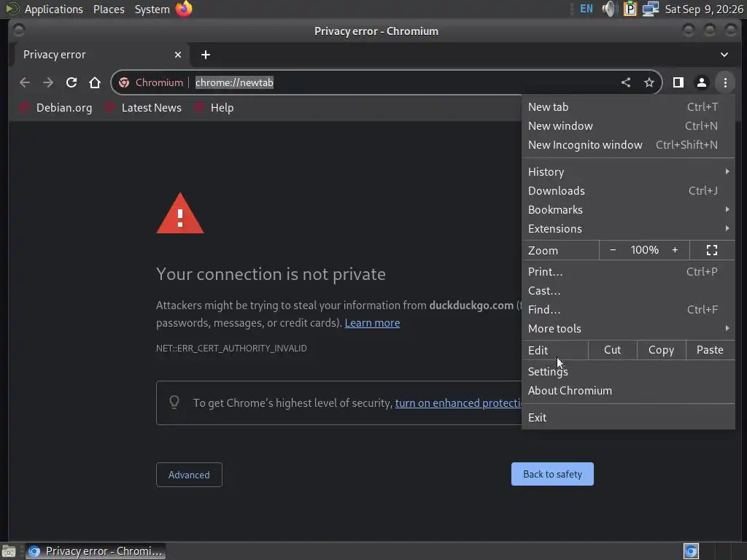Open the tab search chevron

pyautogui.click(x=724, y=55)
